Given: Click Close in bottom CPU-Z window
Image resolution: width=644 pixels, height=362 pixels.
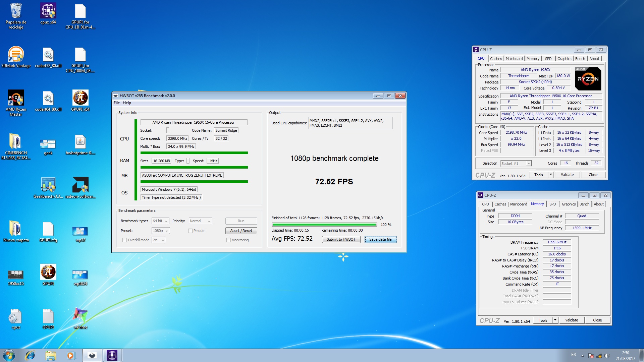Looking at the screenshot, I should click(597, 320).
